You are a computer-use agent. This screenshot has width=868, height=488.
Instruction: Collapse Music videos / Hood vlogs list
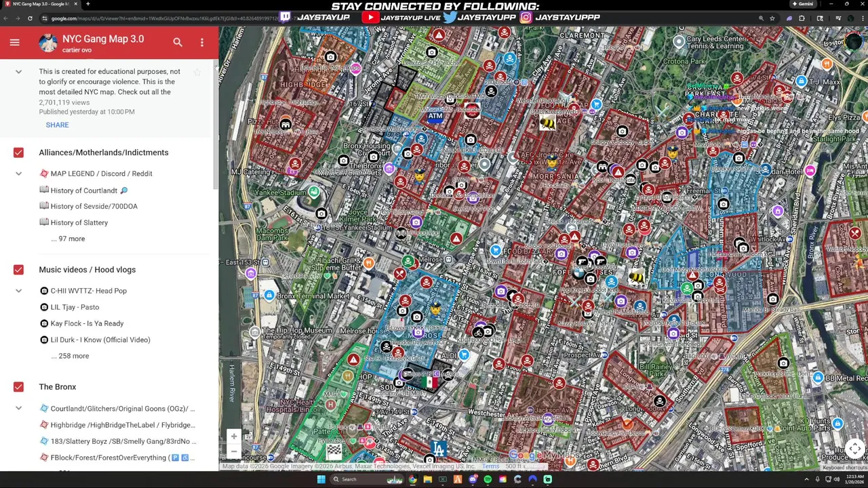click(18, 291)
